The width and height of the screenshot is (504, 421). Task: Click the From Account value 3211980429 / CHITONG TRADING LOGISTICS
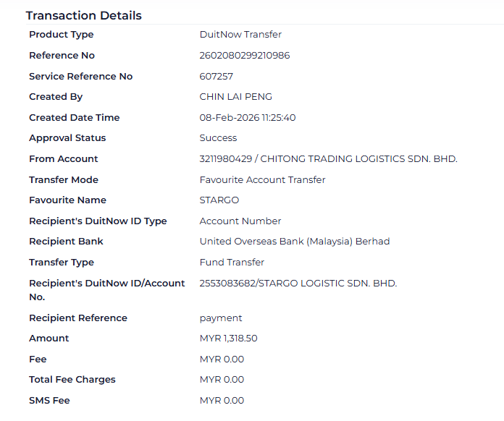pos(328,159)
